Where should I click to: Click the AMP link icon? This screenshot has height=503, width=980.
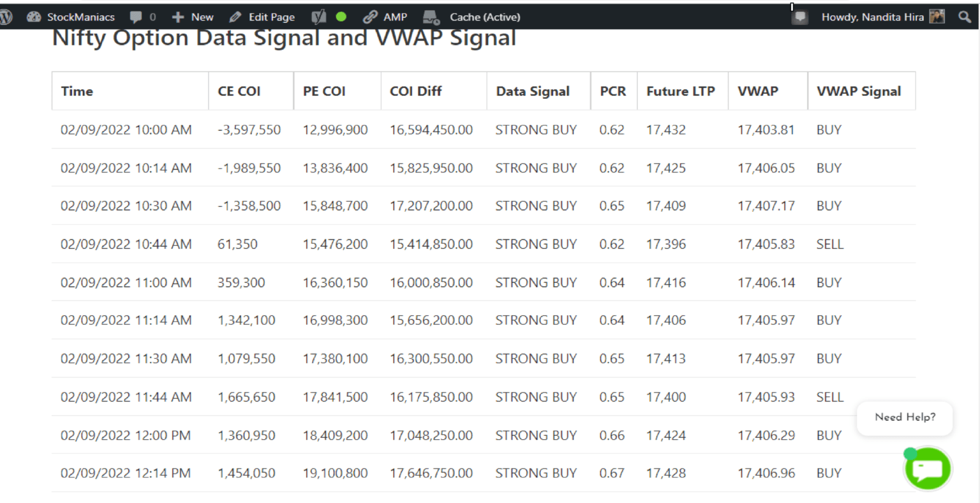click(x=369, y=17)
